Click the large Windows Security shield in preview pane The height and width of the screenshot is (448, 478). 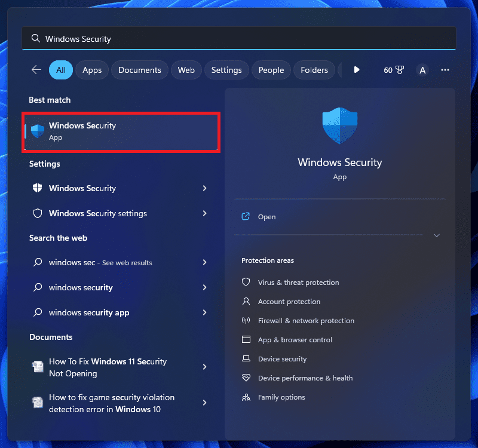click(x=339, y=125)
